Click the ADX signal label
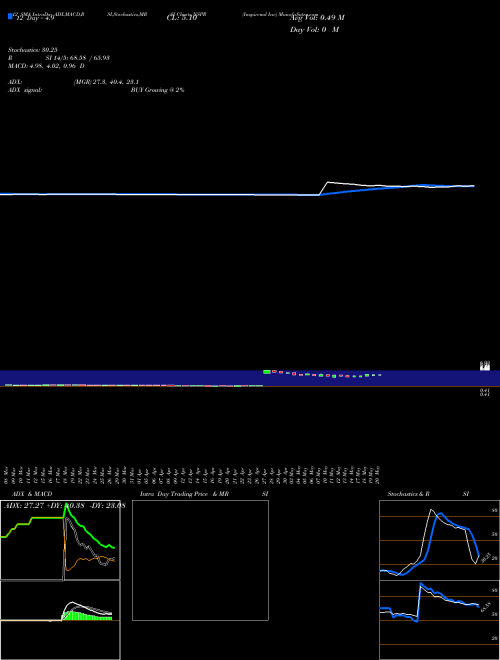500x660 pixels. coord(25,90)
